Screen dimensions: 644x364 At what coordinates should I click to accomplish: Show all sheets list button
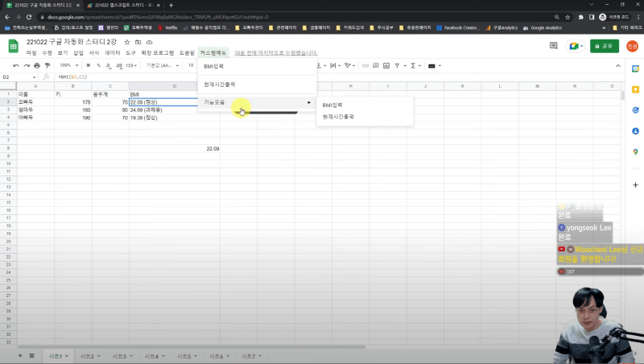(31, 356)
